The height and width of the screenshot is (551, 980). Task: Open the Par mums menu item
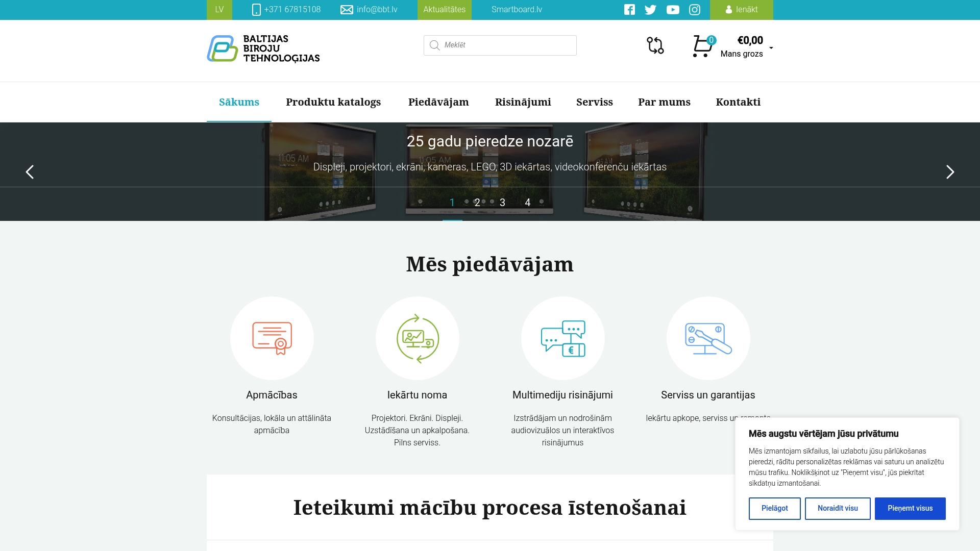click(664, 102)
